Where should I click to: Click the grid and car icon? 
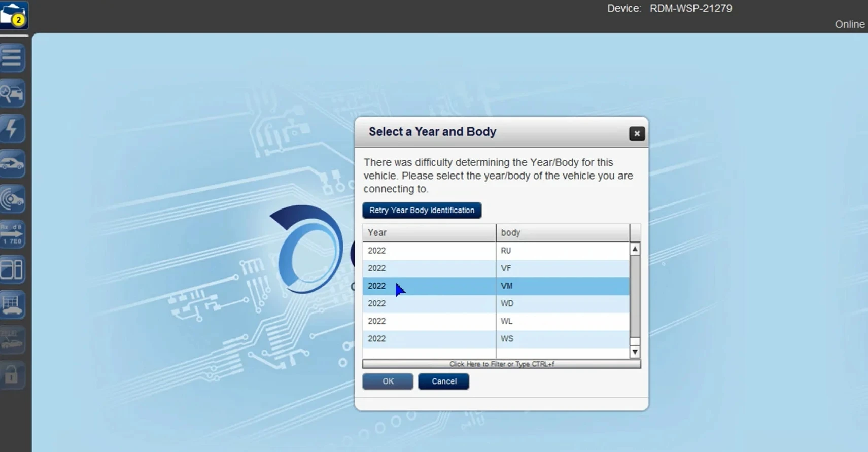(12, 304)
